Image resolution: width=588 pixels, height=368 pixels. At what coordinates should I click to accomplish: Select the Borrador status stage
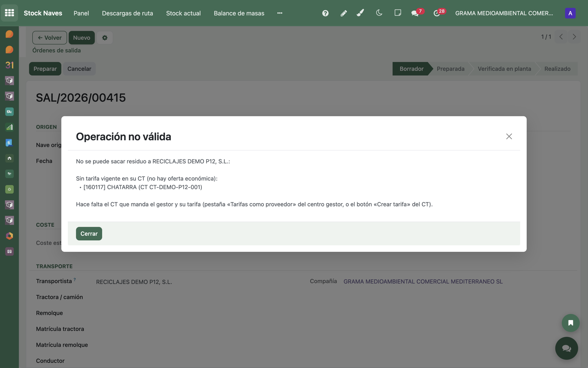[412, 69]
